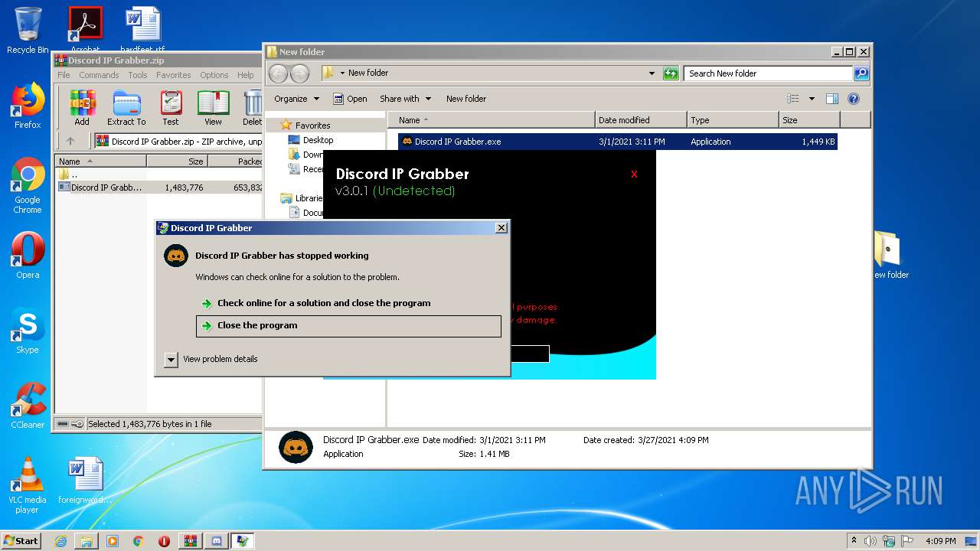Image resolution: width=980 pixels, height=551 pixels.
Task: Select the Skype desktop shortcut
Action: click(x=28, y=331)
